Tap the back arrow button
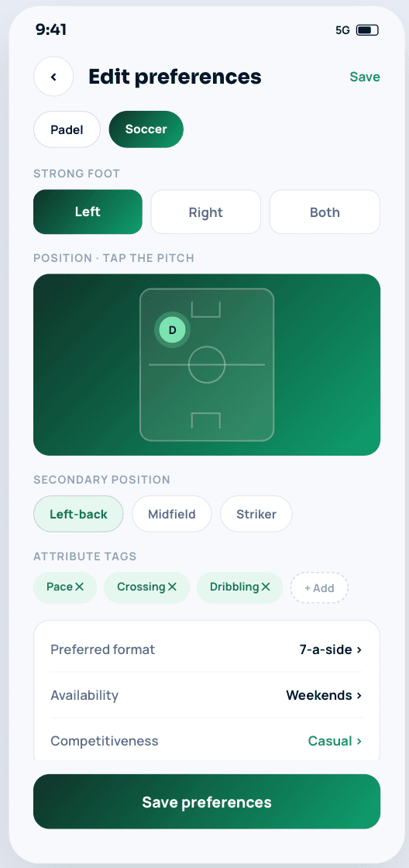 pos(53,77)
